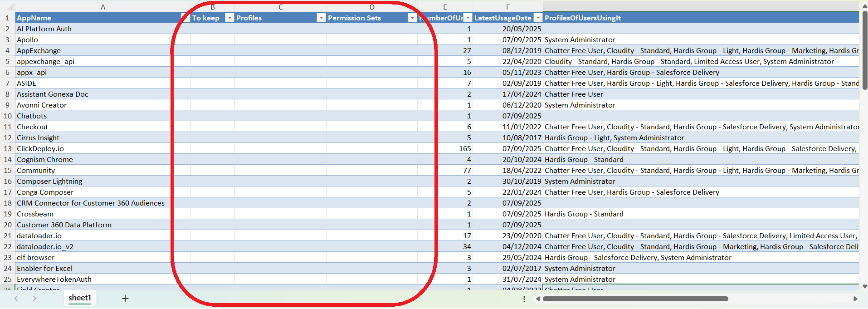Select column F header
868x309 pixels.
(508, 7)
